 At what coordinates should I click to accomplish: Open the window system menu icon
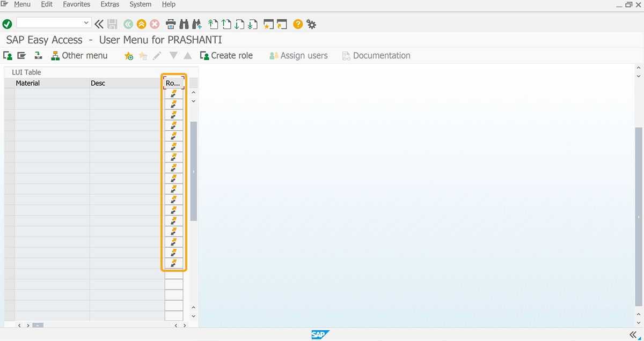[x=4, y=4]
